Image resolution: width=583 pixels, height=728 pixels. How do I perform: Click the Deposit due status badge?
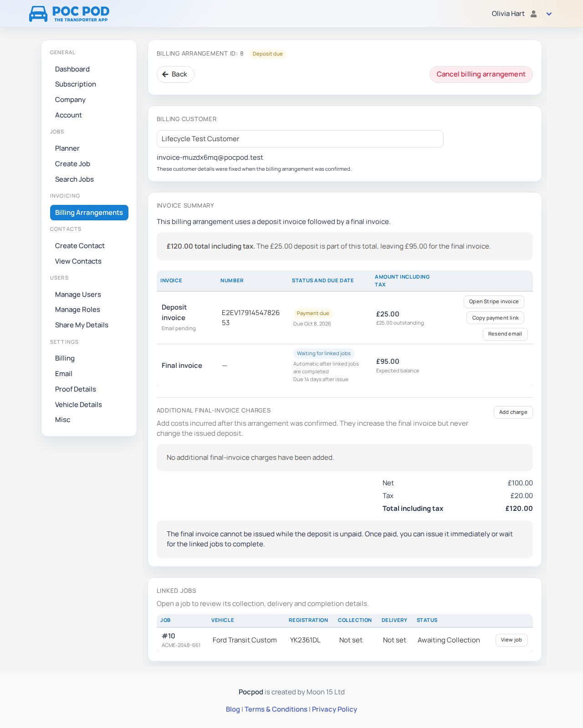coord(267,54)
